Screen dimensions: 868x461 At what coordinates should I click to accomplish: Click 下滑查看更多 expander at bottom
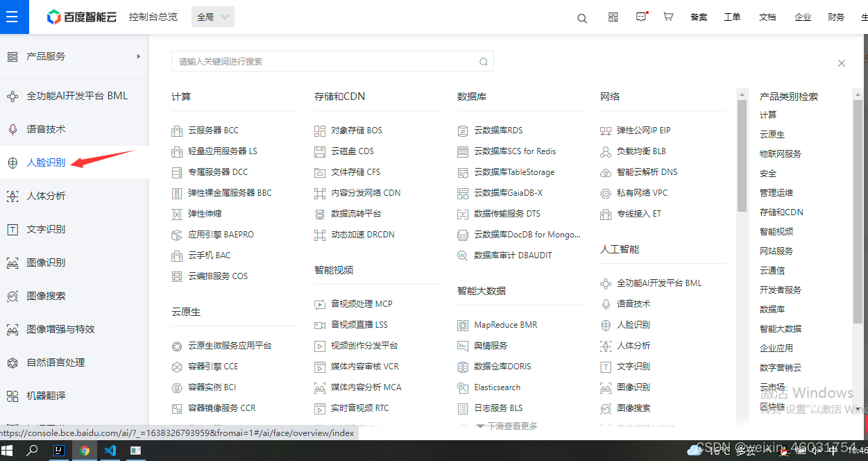[507, 426]
